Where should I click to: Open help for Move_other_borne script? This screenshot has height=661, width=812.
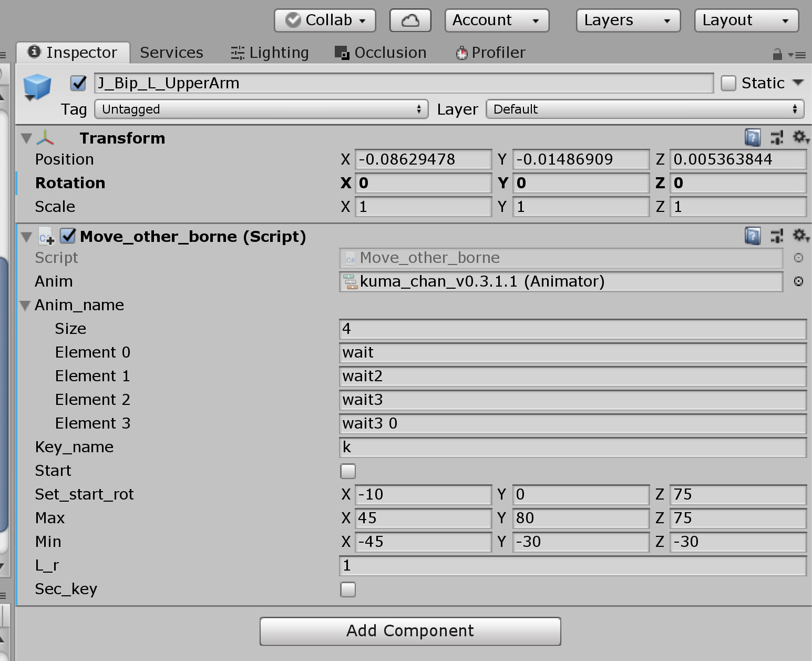click(753, 236)
